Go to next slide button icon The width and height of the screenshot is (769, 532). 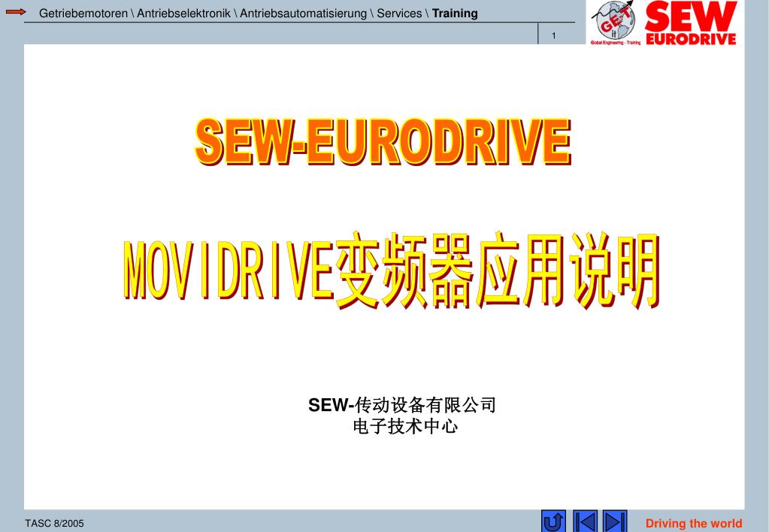pyautogui.click(x=615, y=521)
